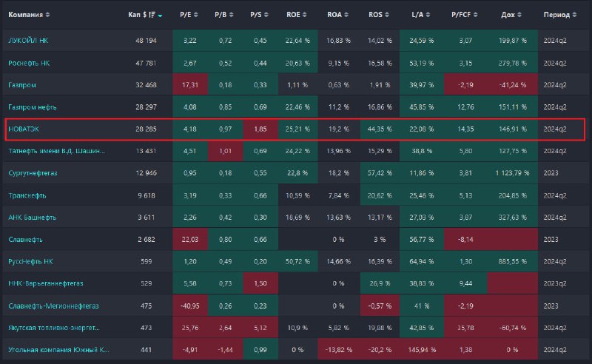Open the АНК Башнефть company link
Image resolution: width=592 pixels, height=364 pixels.
[x=32, y=218]
